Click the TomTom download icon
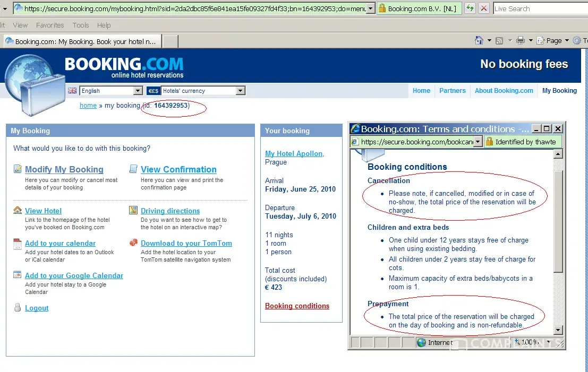This screenshot has width=588, height=372. 133,243
